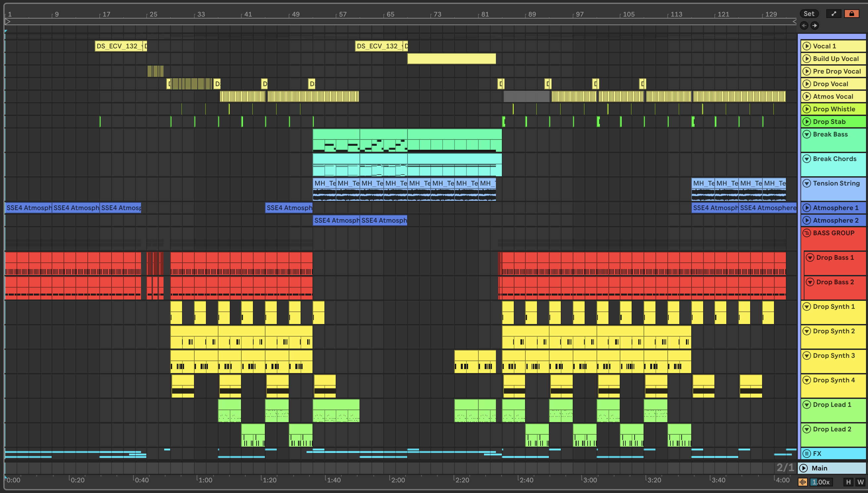Unfold the Atmosphere 2 track
Screen dimensions: 868x493
(x=807, y=220)
